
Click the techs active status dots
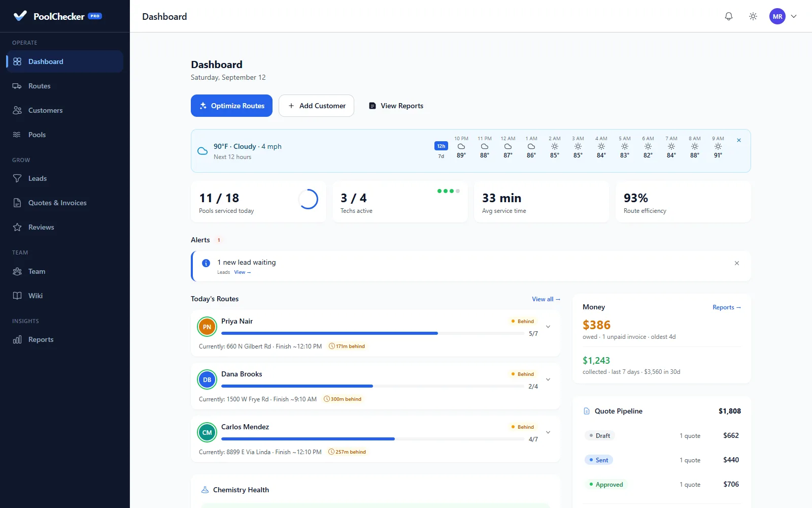tap(449, 191)
